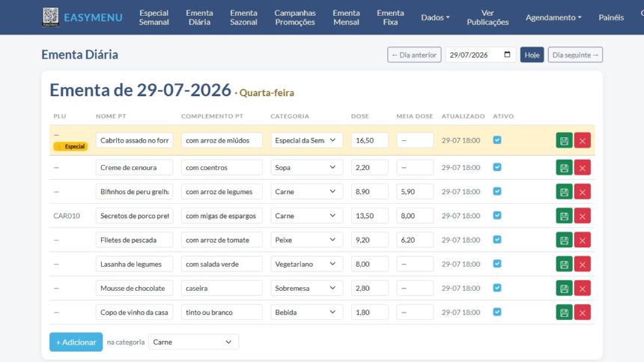The width and height of the screenshot is (644, 362).
Task: Open category dropdown for Cabrito assado
Action: (306, 140)
